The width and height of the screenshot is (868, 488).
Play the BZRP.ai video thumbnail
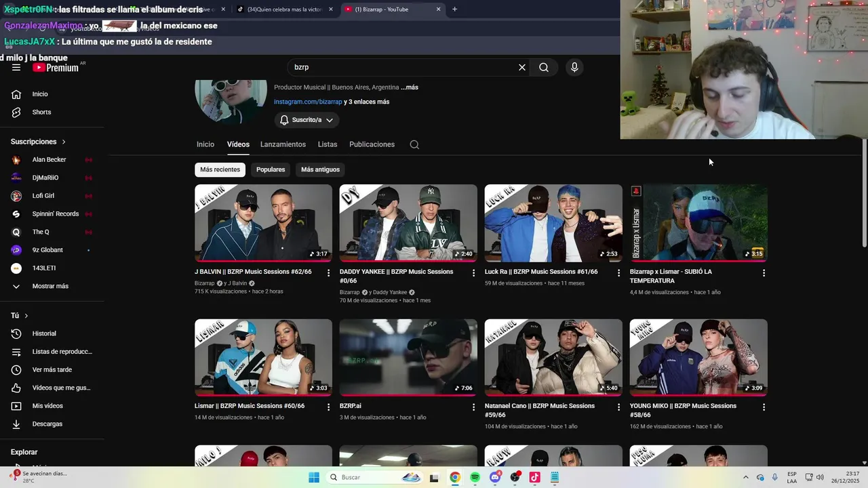(408, 357)
